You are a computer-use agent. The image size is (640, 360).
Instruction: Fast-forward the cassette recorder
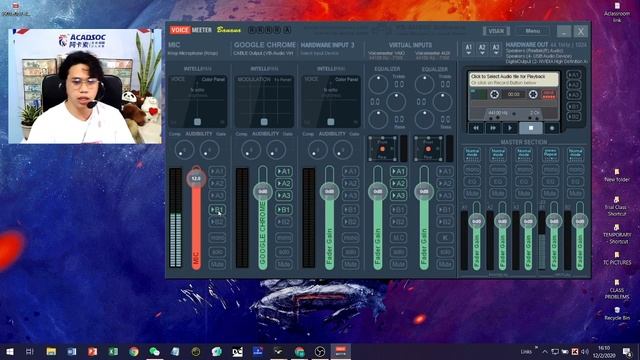(493, 128)
